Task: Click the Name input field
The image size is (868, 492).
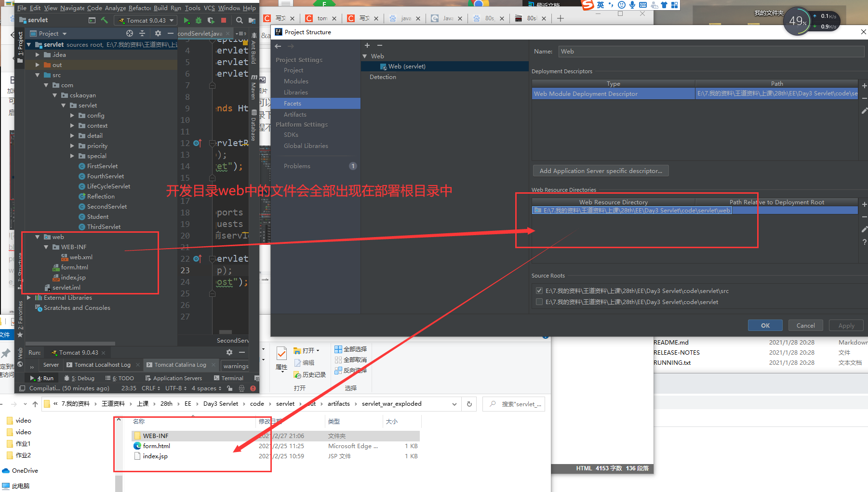Action: point(711,52)
